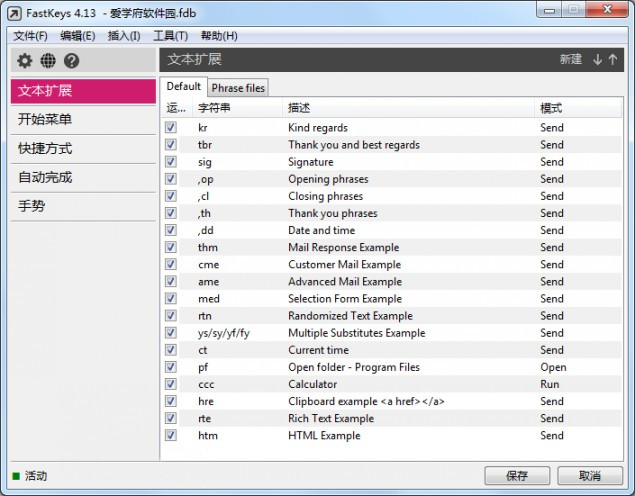Select Thank you and best regards entry
Viewport: 635px width, 496px height.
354,145
